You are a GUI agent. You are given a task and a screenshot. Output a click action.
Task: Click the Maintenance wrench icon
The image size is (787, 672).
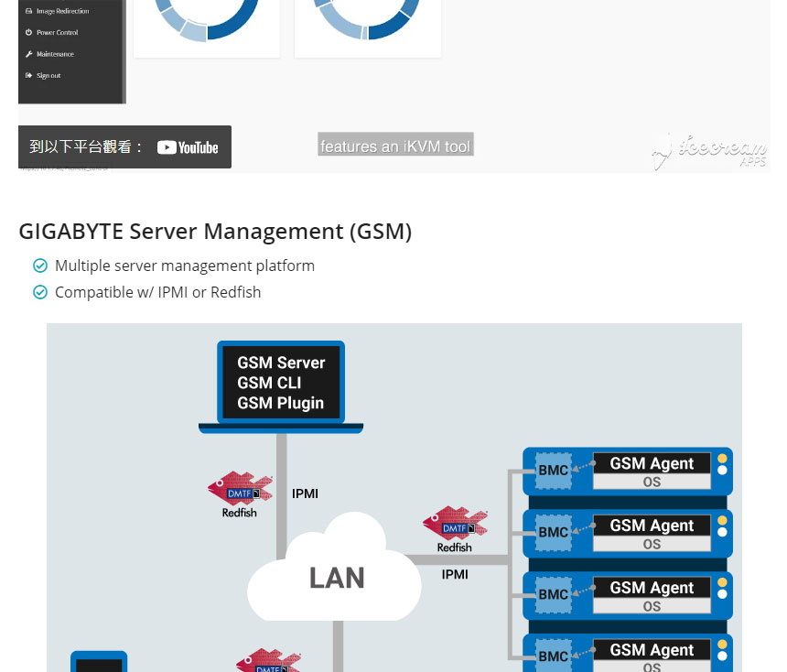click(28, 54)
